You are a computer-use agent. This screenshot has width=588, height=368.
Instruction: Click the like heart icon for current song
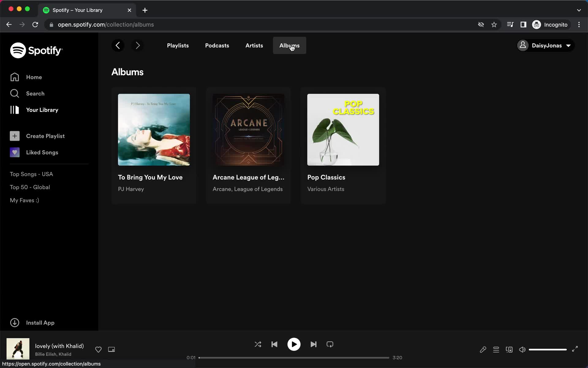(x=98, y=349)
